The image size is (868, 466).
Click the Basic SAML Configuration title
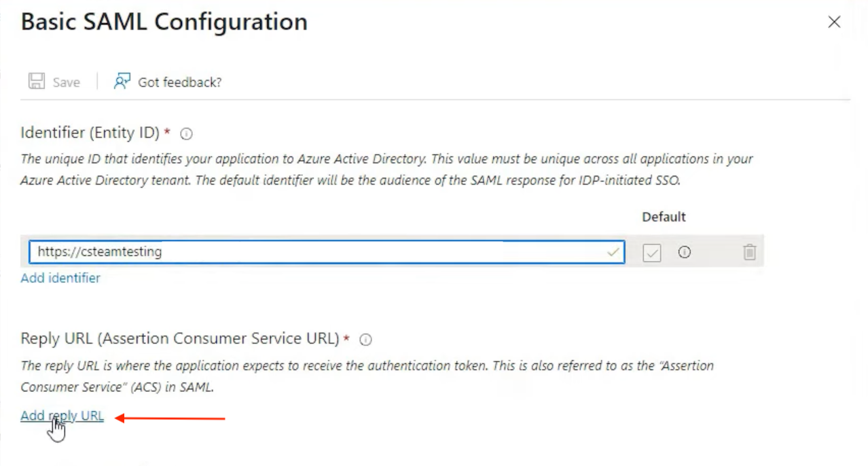coord(164,22)
